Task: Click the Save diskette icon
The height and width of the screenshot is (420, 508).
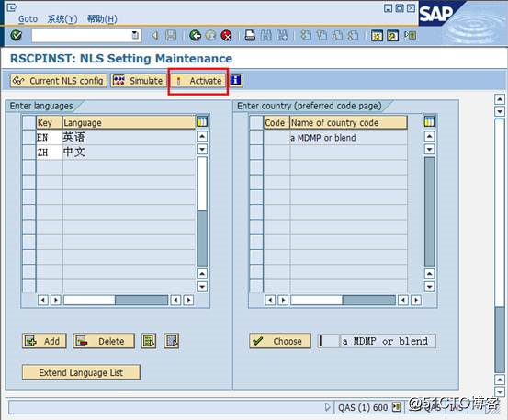Action: [x=171, y=35]
